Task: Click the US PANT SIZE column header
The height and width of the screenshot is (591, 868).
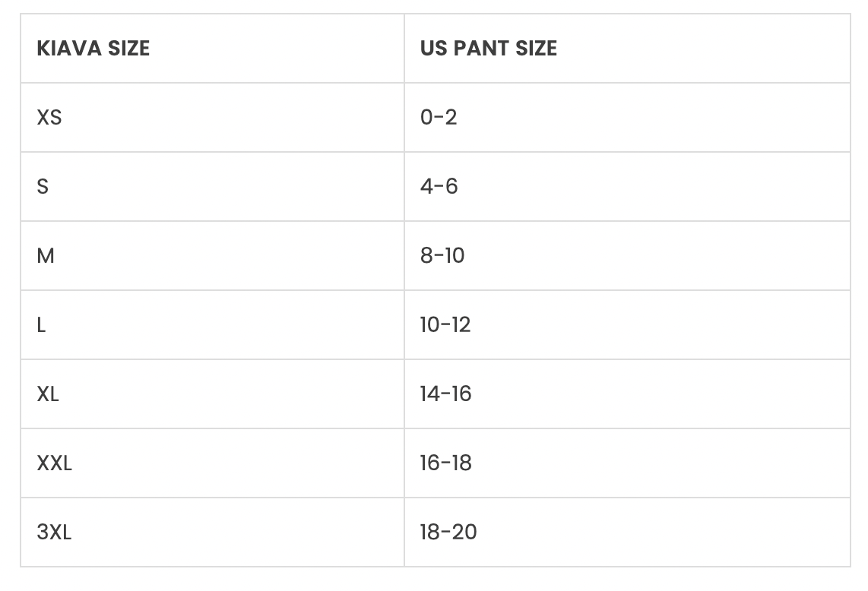Action: coord(489,49)
